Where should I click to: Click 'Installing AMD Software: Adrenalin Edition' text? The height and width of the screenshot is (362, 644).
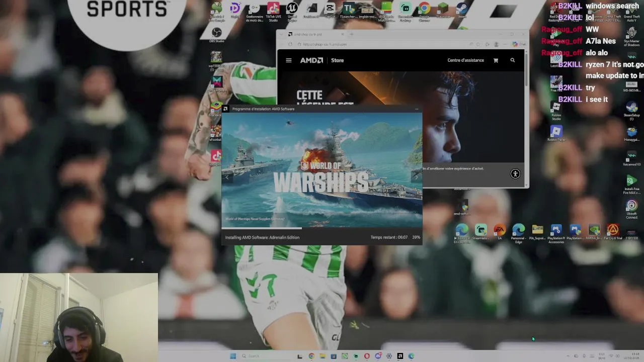262,237
